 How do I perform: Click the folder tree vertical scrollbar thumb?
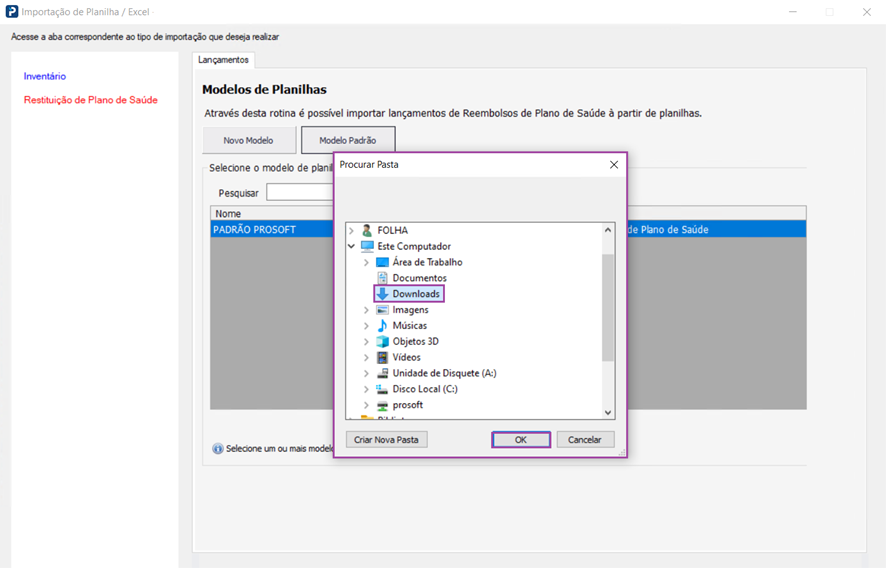point(608,307)
